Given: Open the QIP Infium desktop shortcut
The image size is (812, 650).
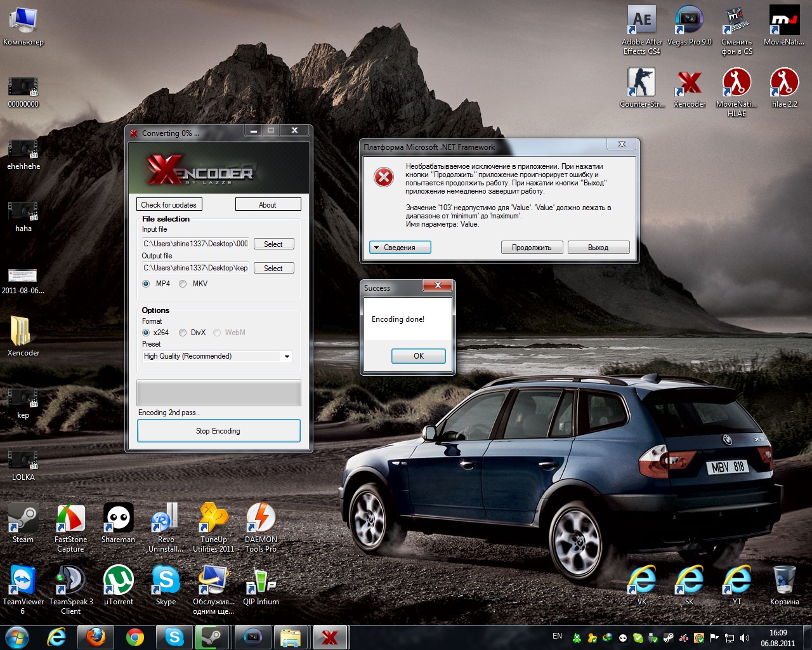Looking at the screenshot, I should click(261, 585).
